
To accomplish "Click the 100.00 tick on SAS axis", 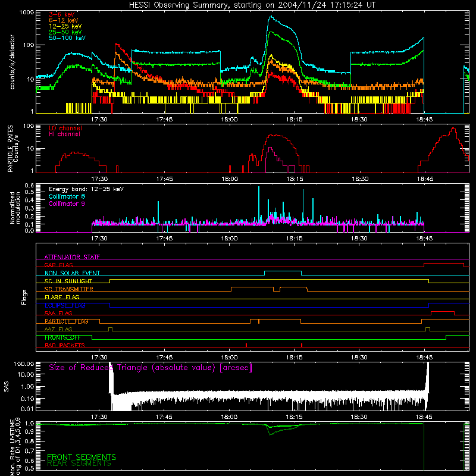I will (x=24, y=364).
